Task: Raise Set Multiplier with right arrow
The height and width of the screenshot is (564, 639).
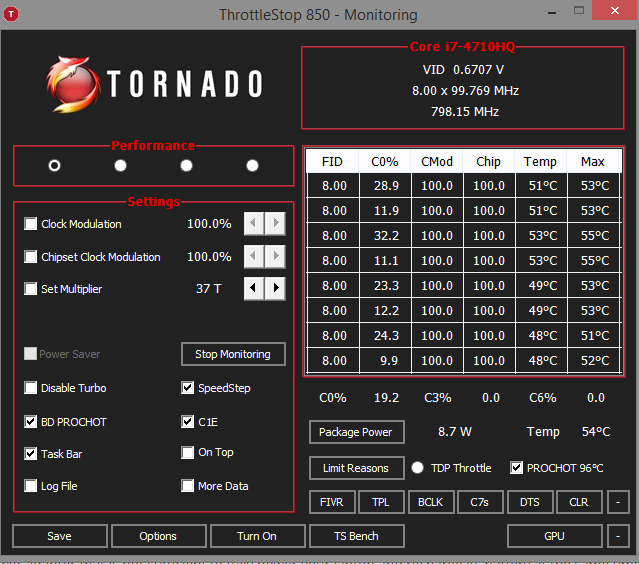Action: (275, 289)
